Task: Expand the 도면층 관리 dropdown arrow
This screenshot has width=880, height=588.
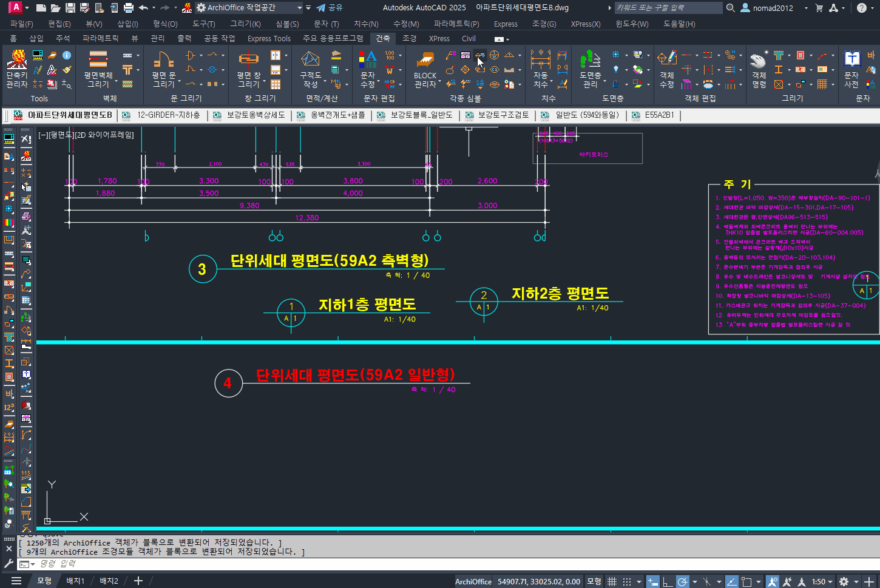Action: tap(604, 80)
